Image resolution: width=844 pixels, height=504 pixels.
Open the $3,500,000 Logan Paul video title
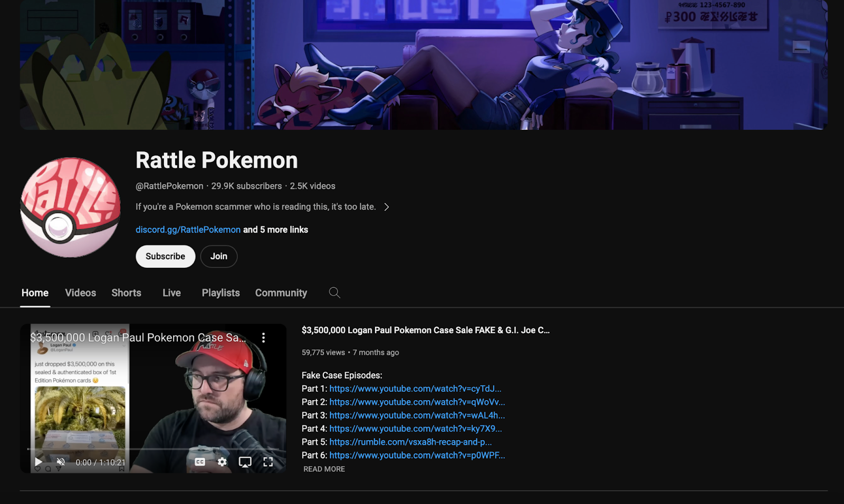426,330
